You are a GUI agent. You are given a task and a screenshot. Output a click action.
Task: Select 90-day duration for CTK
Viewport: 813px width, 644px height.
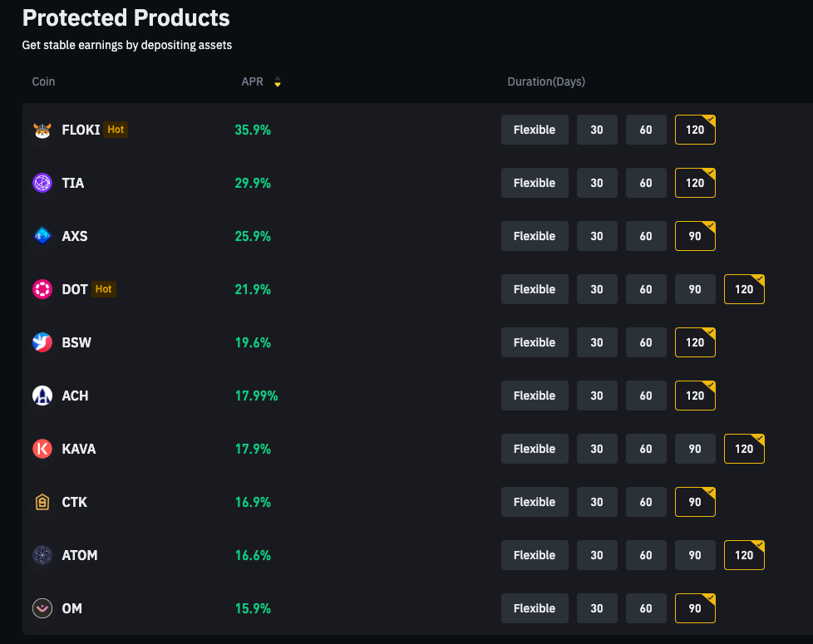click(x=695, y=502)
